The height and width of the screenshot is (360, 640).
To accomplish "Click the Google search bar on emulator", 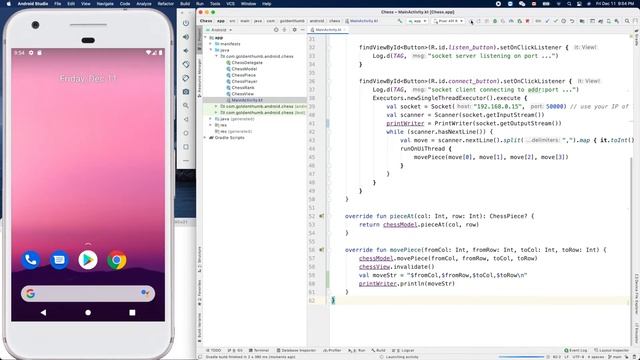I will 88,293.
